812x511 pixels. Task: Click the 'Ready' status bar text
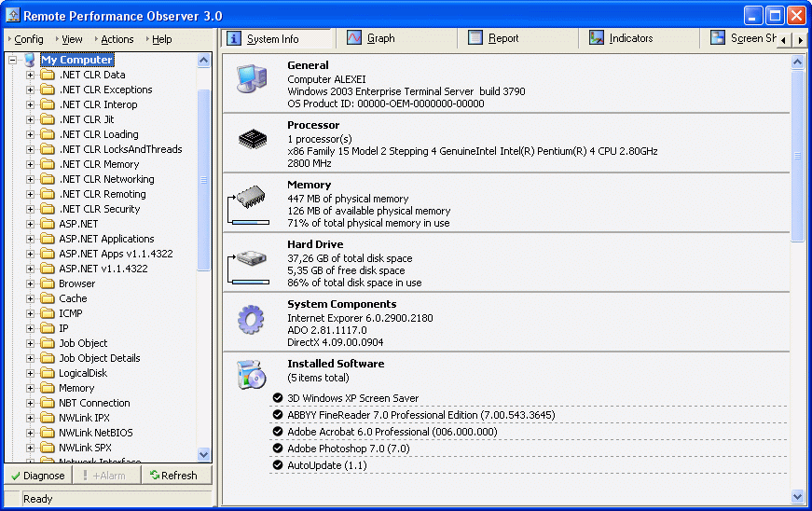[38, 499]
